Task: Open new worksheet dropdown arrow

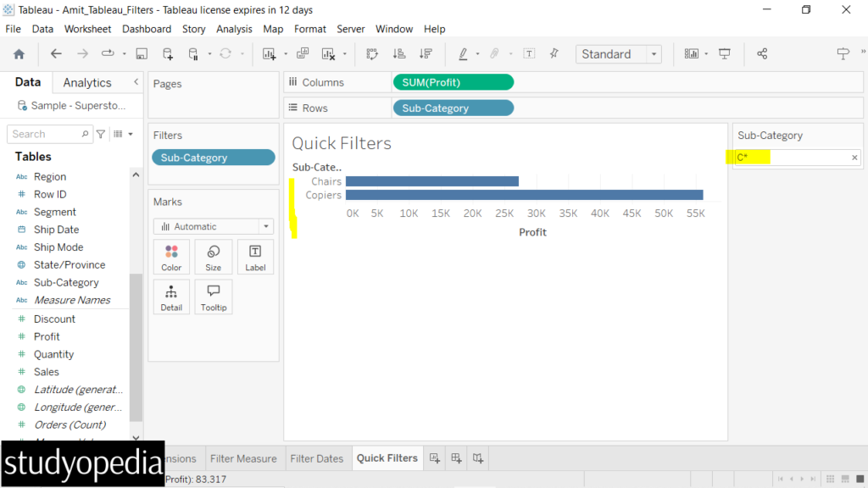Action: [286, 53]
